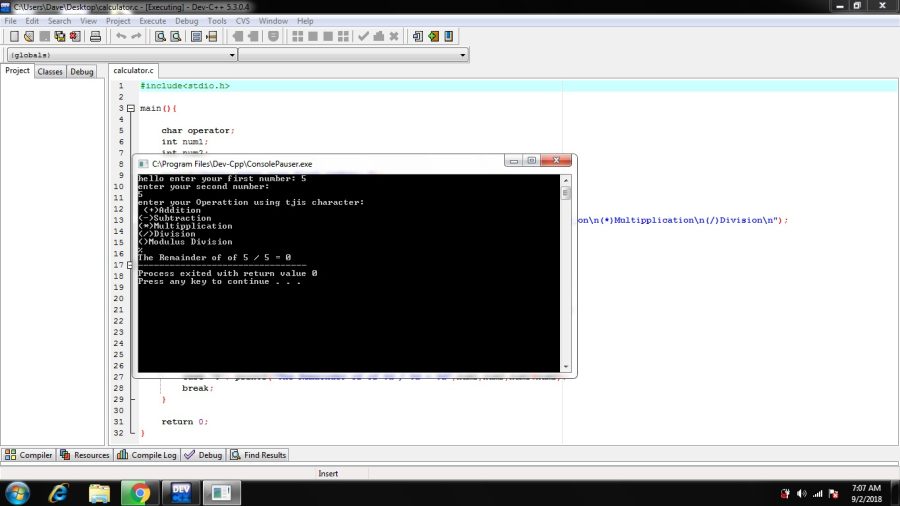The height and width of the screenshot is (506, 900).
Task: Open Google Chrome from the taskbar
Action: (x=139, y=493)
